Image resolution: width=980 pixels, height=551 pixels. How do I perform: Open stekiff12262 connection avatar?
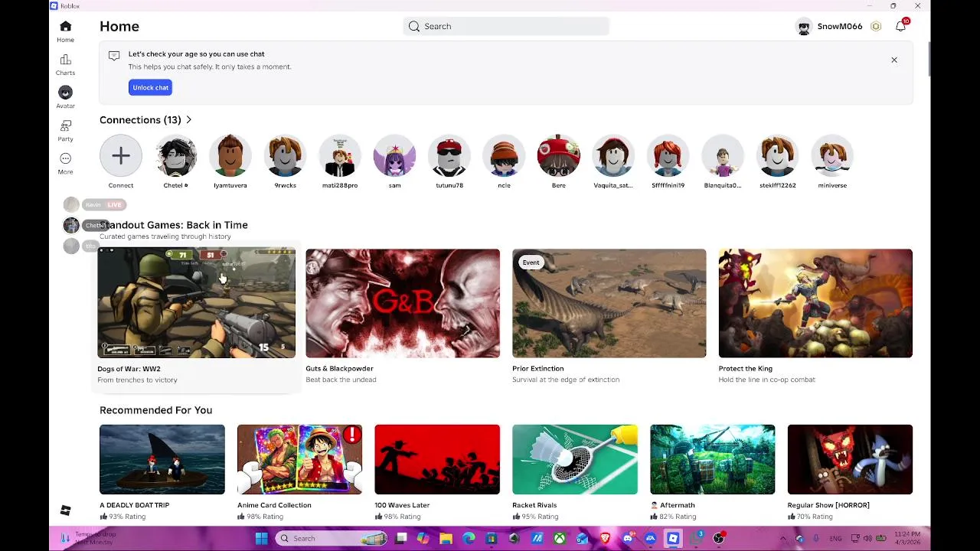pos(778,156)
